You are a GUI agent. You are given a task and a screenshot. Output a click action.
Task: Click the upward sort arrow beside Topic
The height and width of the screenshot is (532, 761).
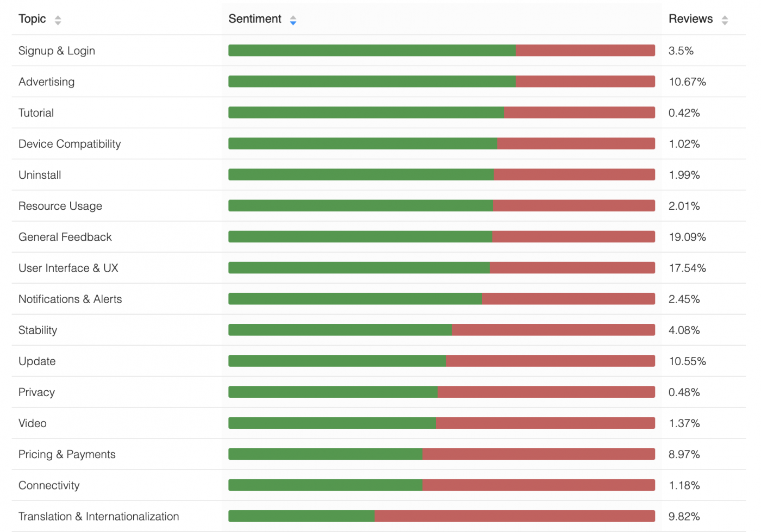tap(57, 17)
